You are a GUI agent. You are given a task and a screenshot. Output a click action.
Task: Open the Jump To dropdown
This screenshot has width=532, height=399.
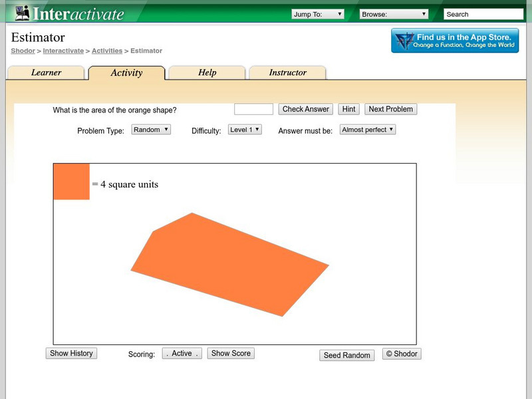[x=318, y=14]
